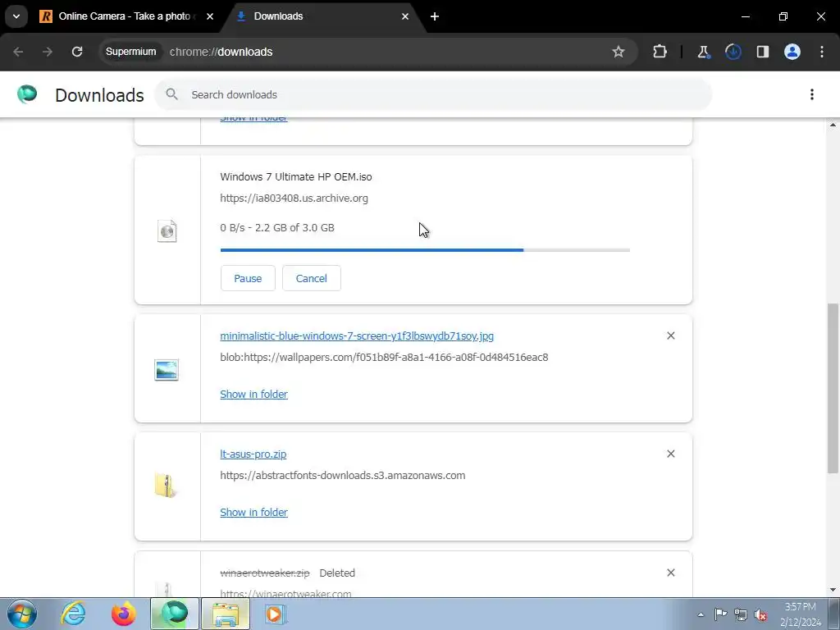Open Windows Explorer from the taskbar
Viewport: 840px width, 630px height.
click(x=226, y=614)
